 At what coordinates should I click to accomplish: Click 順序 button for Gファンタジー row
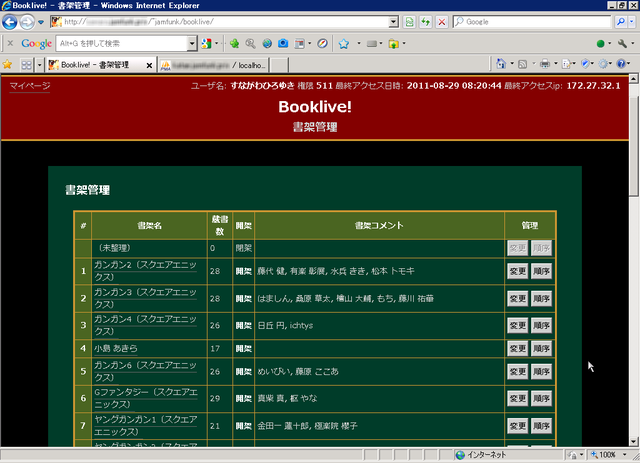click(x=541, y=398)
